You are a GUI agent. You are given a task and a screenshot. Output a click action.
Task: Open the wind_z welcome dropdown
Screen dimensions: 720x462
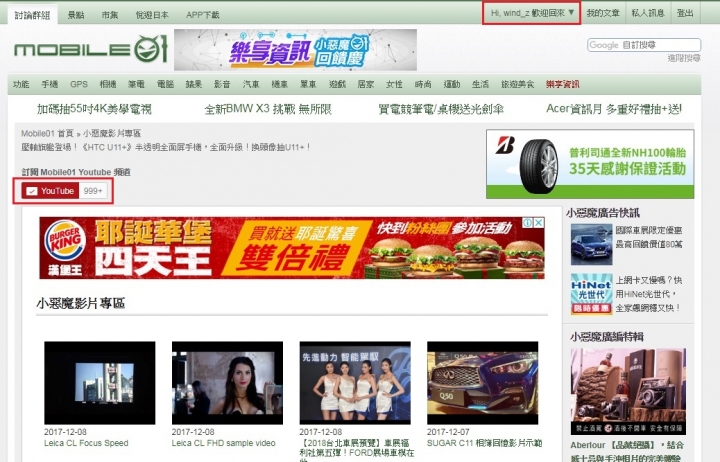point(532,13)
